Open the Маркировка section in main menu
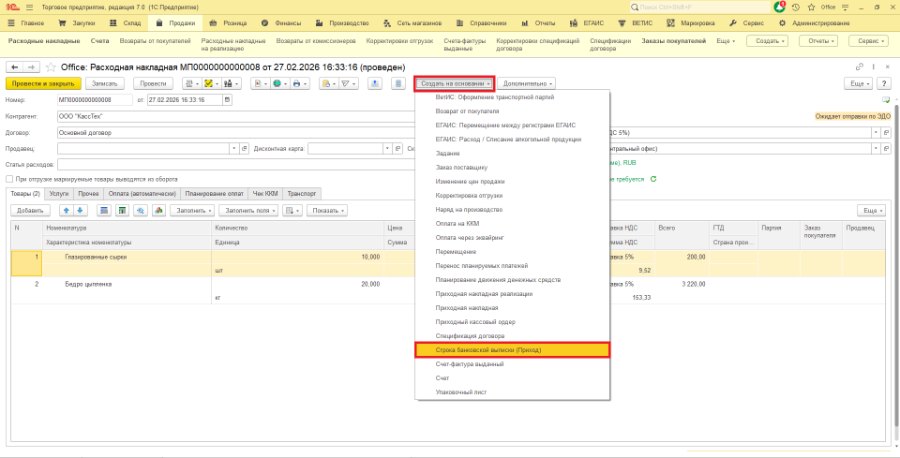This screenshot has height=458, width=900. pyautogui.click(x=692, y=24)
